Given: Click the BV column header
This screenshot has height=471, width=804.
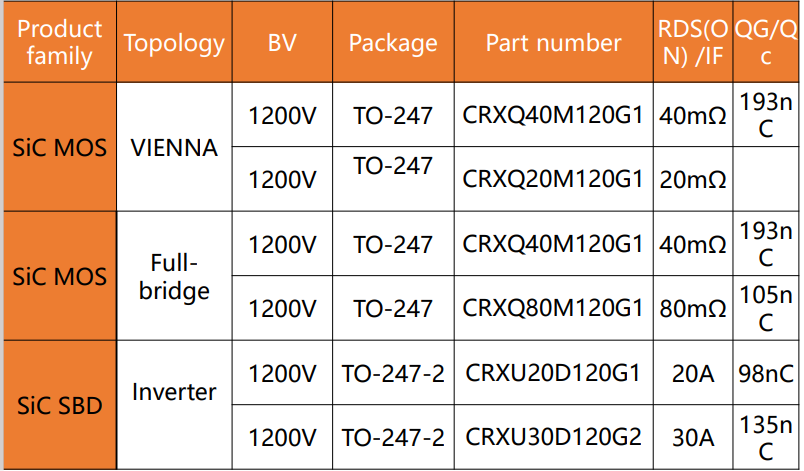Looking at the screenshot, I should [283, 42].
